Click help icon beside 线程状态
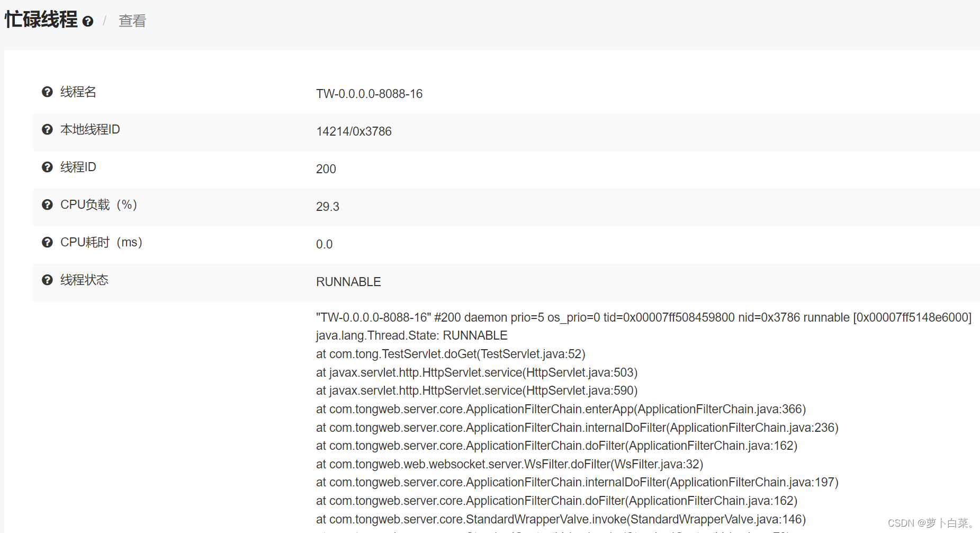The height and width of the screenshot is (533, 980). (x=47, y=280)
